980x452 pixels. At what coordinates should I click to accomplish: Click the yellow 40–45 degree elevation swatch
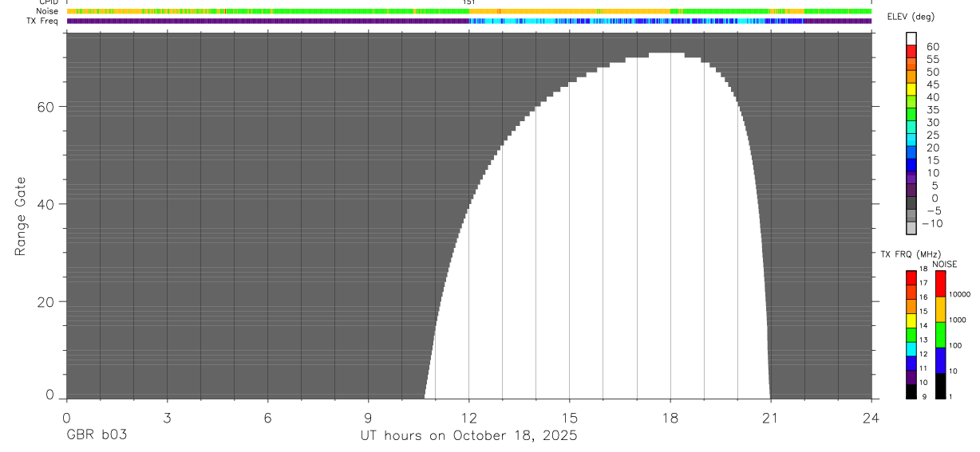pos(911,89)
